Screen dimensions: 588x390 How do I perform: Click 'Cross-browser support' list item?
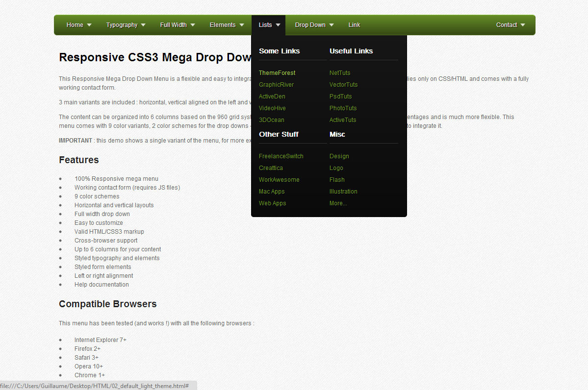106,241
